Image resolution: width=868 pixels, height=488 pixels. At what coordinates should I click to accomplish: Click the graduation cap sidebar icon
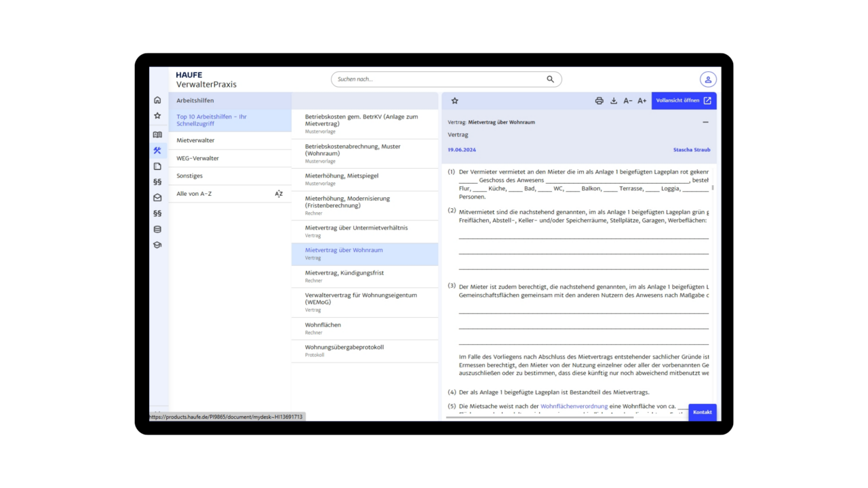click(157, 245)
